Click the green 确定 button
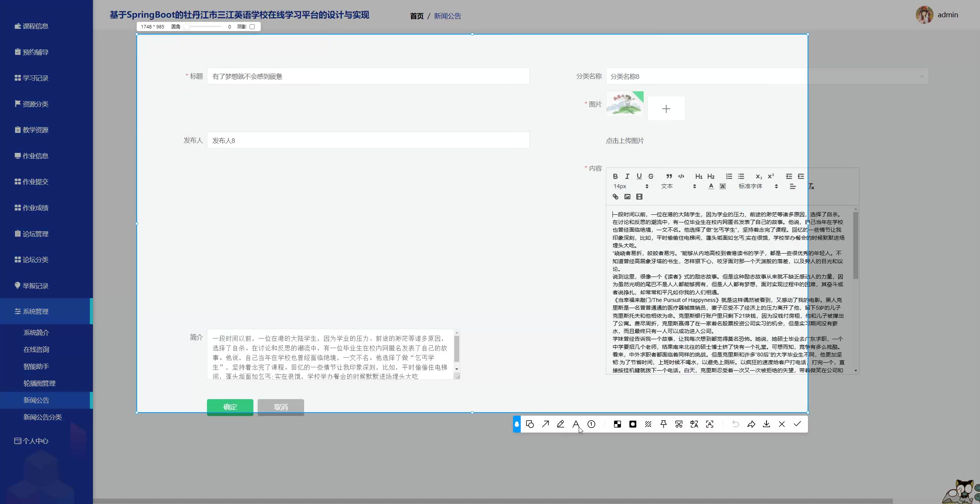This screenshot has width=980, height=504. click(230, 407)
